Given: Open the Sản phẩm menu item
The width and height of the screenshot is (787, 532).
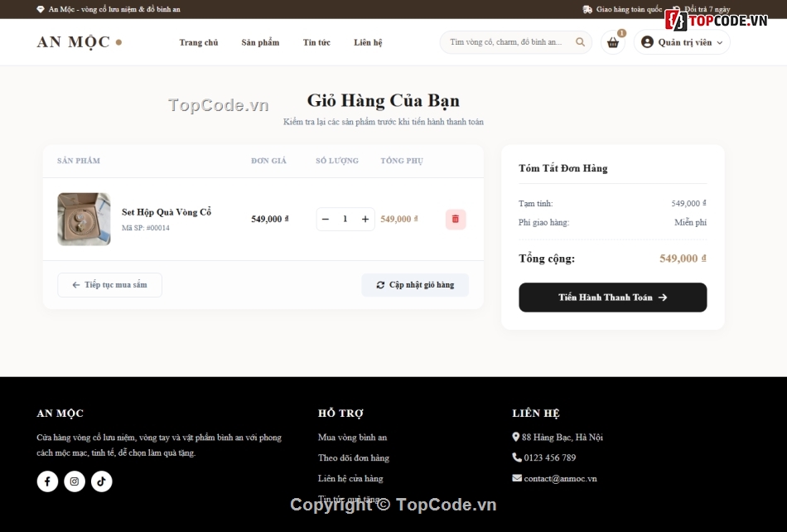Looking at the screenshot, I should click(x=260, y=42).
